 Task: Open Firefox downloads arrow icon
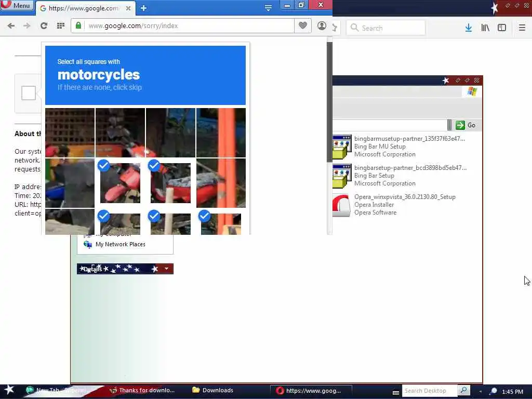469,28
